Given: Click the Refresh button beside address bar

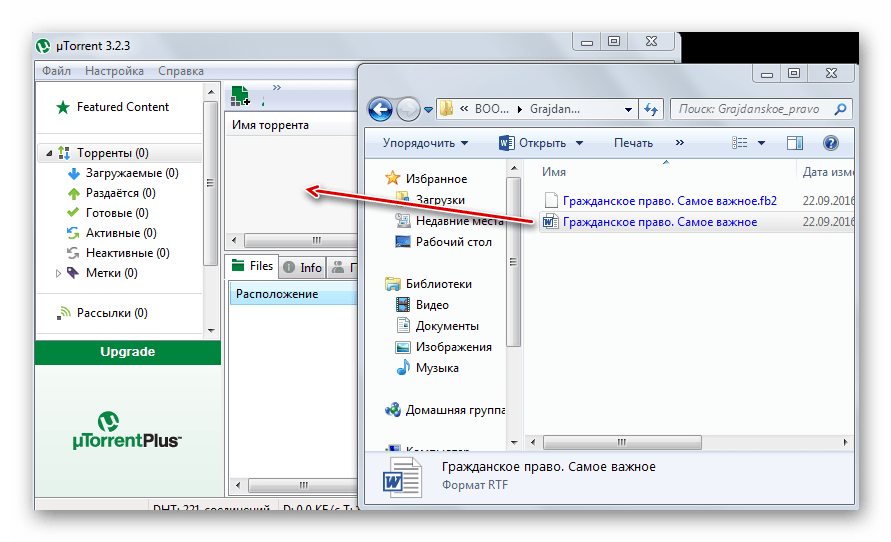Looking at the screenshot, I should [651, 109].
